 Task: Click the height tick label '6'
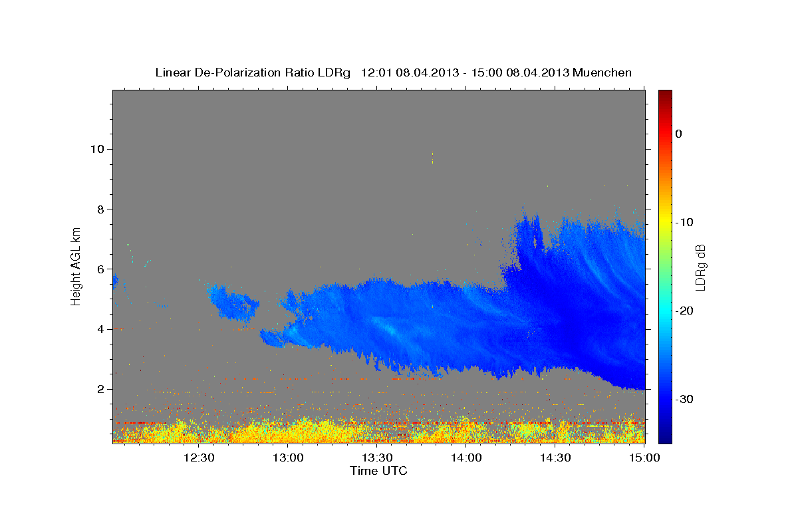click(x=102, y=269)
